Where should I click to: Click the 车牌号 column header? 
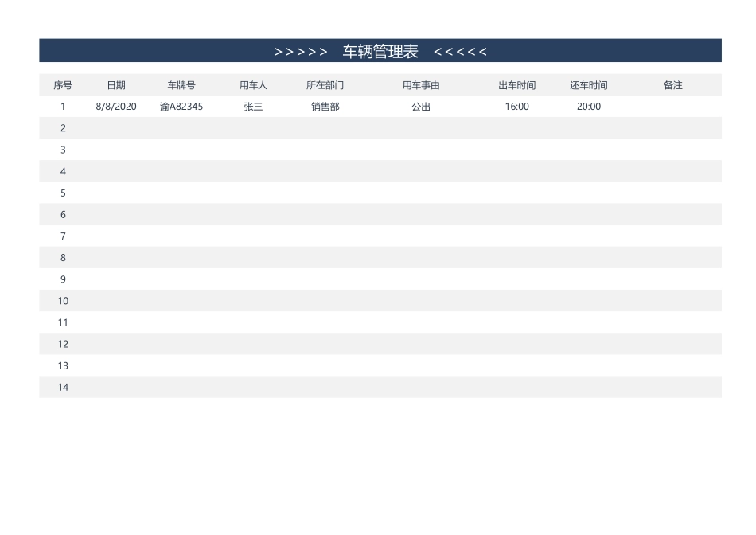[181, 84]
